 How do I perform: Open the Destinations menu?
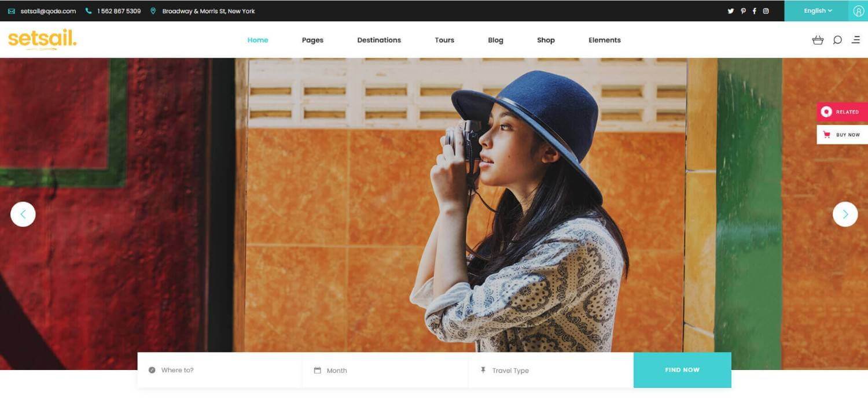[x=379, y=40]
